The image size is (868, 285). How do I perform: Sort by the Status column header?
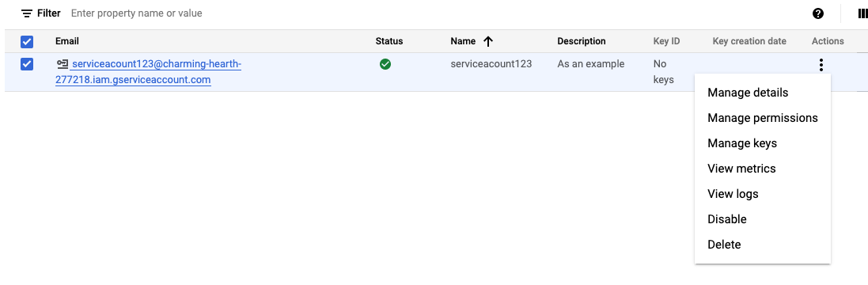(x=389, y=41)
